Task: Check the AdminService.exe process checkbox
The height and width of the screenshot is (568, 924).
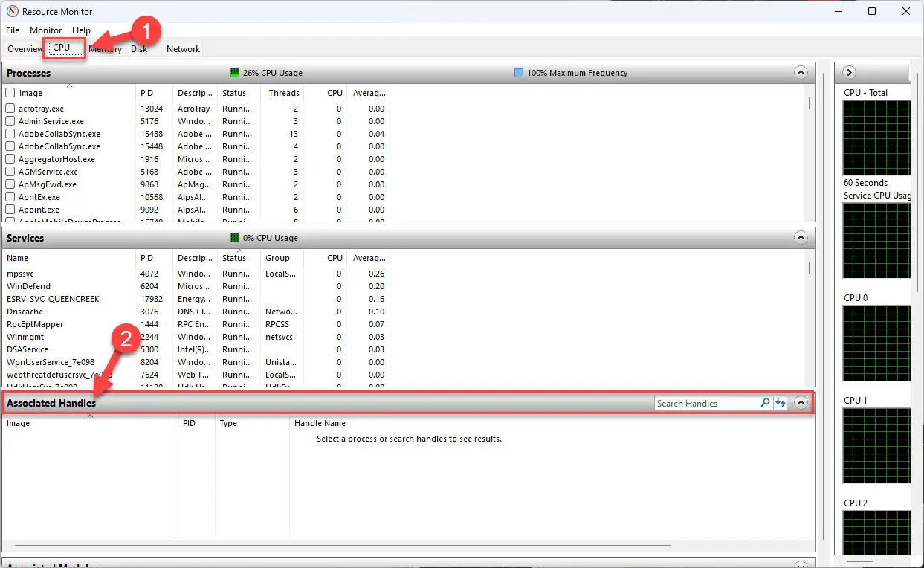Action: (10, 121)
